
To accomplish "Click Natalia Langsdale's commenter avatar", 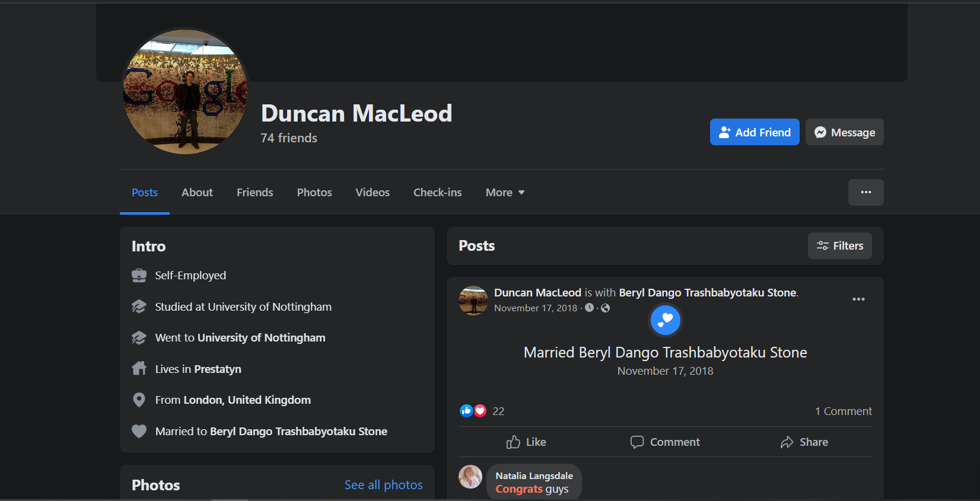I will [x=470, y=477].
